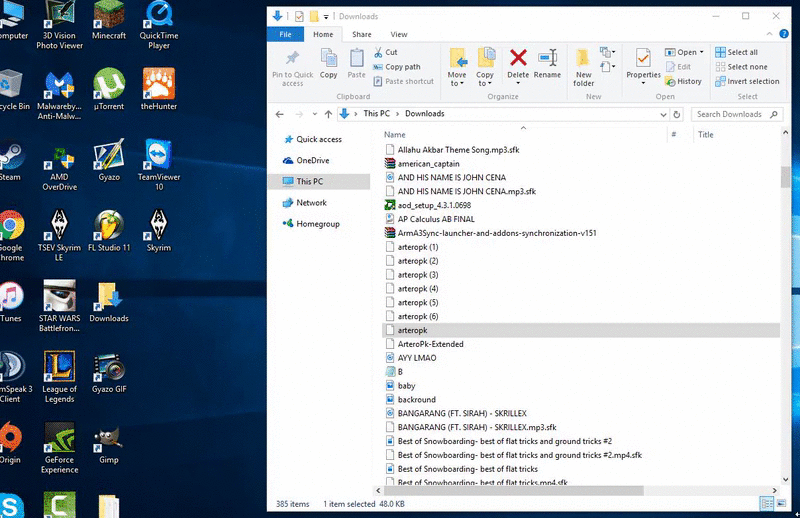The height and width of the screenshot is (518, 800).
Task: Click Cut in Clipboard group
Action: click(x=386, y=52)
